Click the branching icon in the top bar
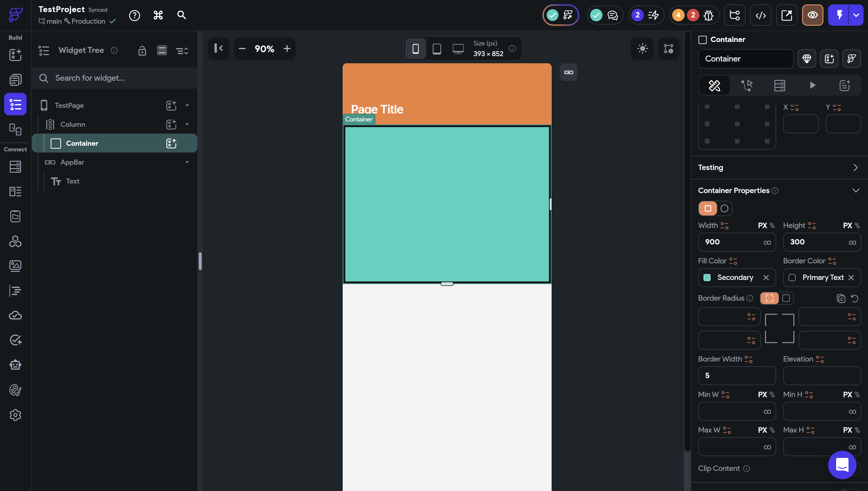Image resolution: width=868 pixels, height=491 pixels. pos(735,15)
